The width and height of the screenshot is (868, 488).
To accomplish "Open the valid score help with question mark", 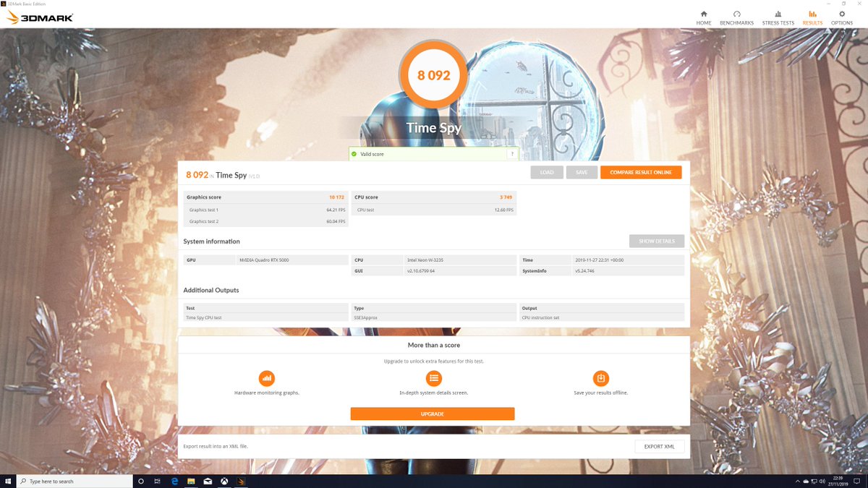I will 511,153.
